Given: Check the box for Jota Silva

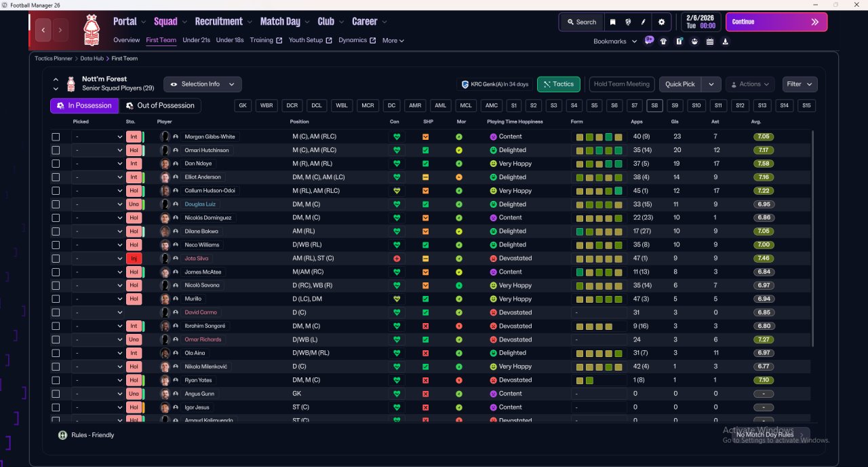Looking at the screenshot, I should point(56,259).
